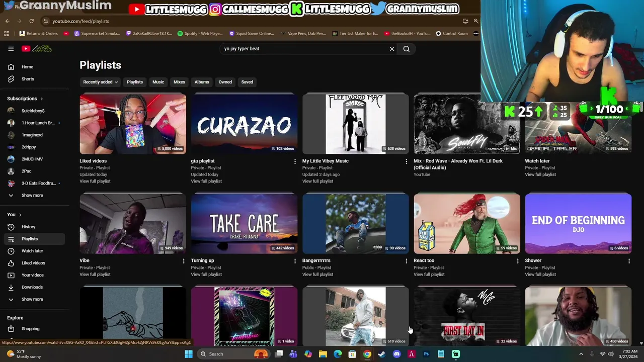Open the Control Room bookmark
The image size is (644, 362).
(452, 34)
